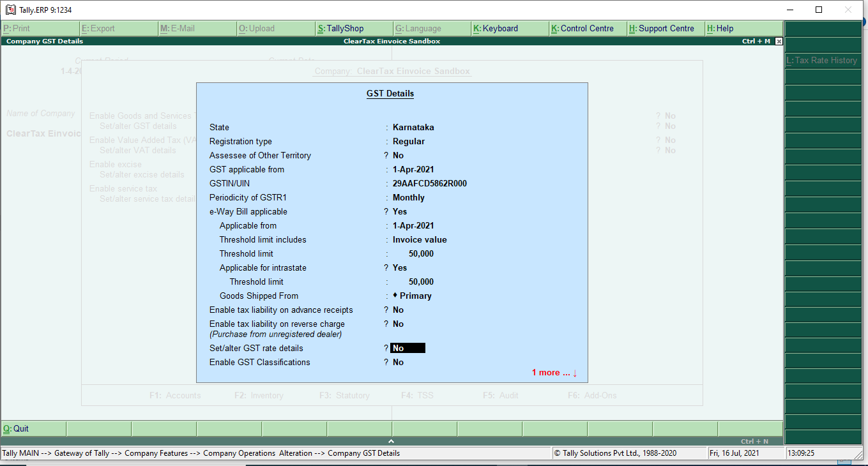
Task: Enable GST Classifications
Action: [x=398, y=362]
